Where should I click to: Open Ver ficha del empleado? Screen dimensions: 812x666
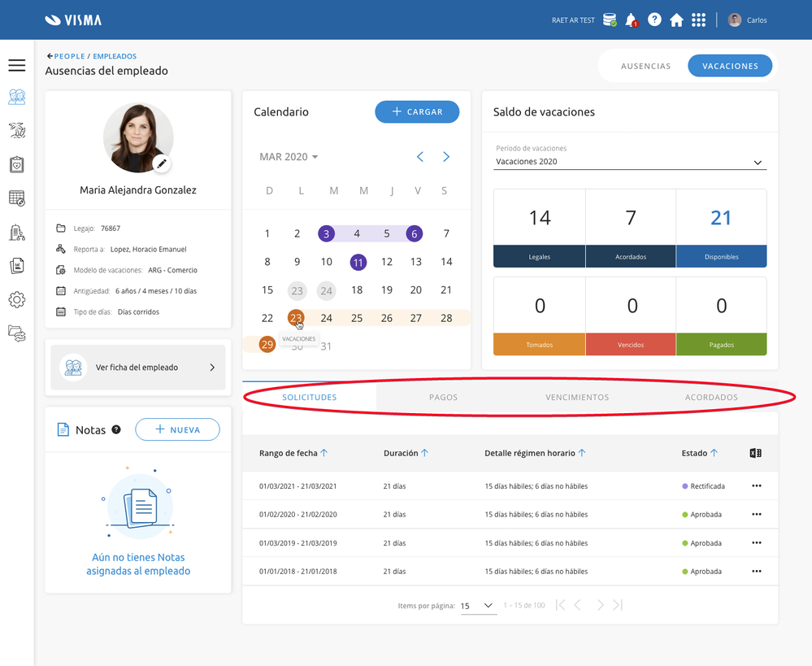click(137, 367)
